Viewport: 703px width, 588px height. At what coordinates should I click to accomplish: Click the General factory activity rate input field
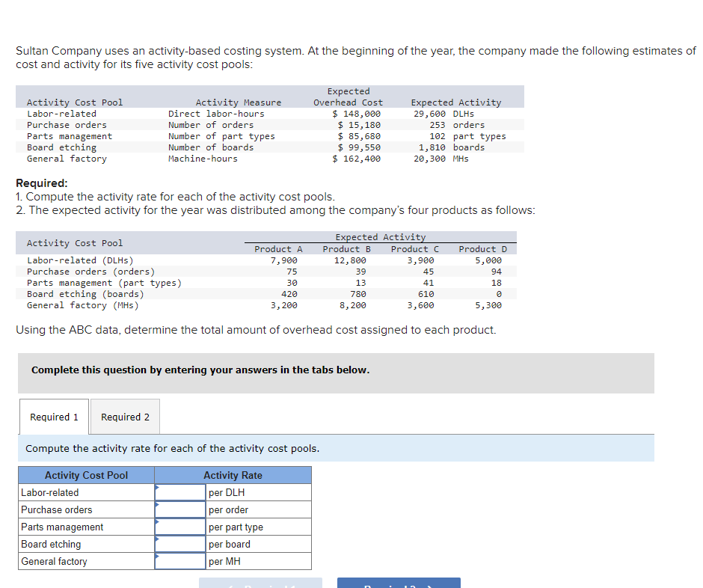179,561
